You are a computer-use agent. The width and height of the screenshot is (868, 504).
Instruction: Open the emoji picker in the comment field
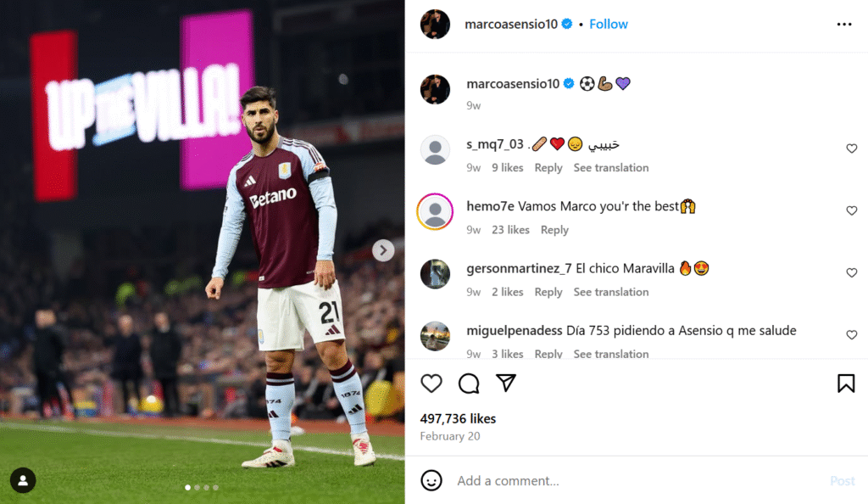tap(431, 480)
